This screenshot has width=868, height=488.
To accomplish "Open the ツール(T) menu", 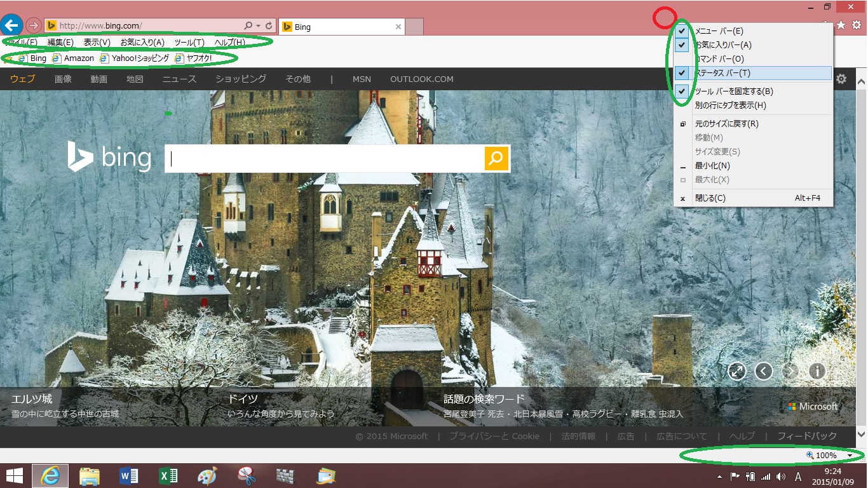I will [189, 43].
